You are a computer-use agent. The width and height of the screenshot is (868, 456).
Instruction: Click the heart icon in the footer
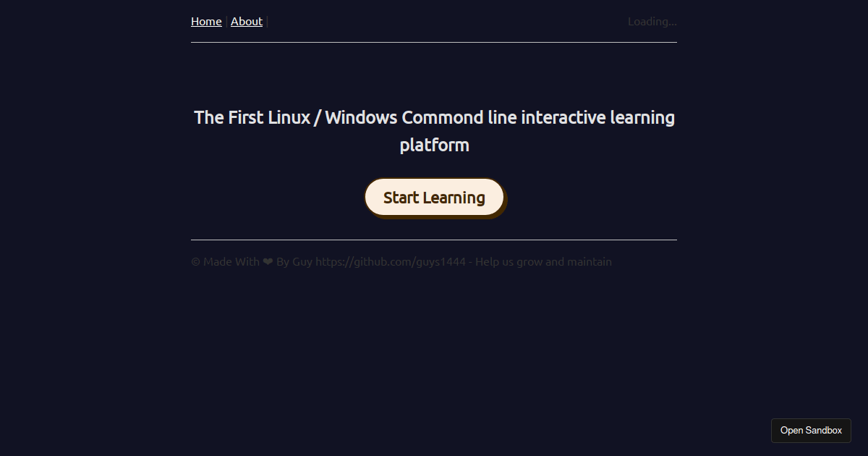pyautogui.click(x=268, y=261)
